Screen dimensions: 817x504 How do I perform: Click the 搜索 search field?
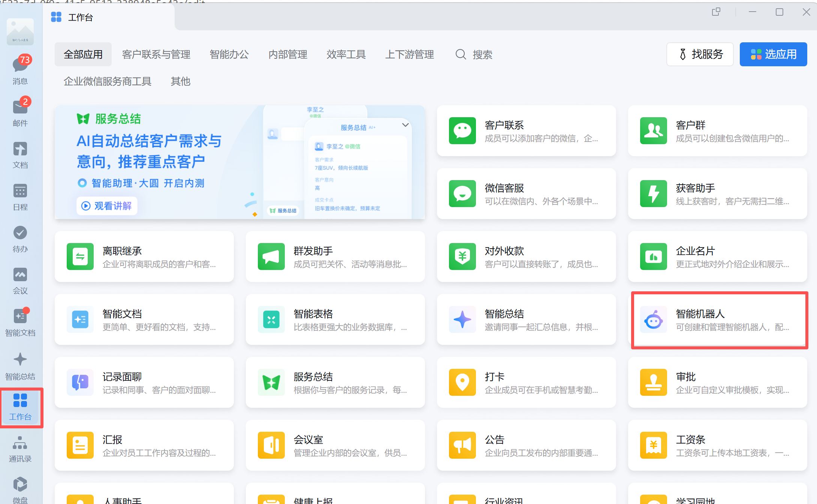click(474, 54)
